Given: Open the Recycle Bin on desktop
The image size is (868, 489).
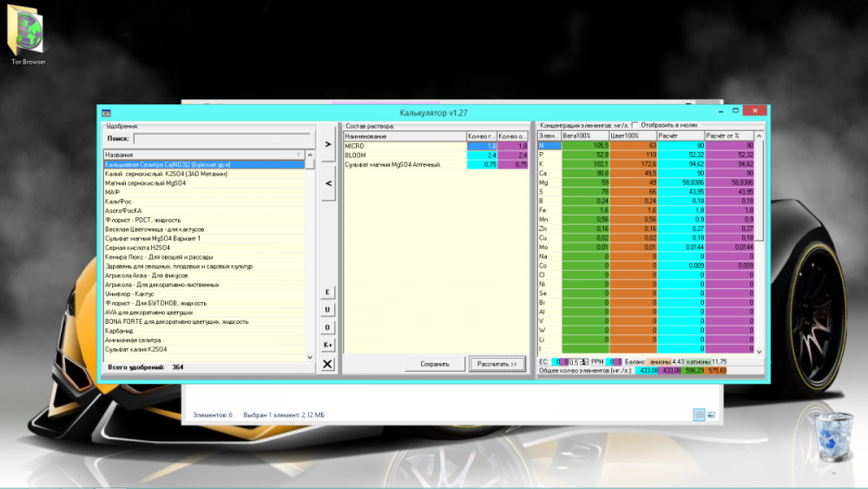Looking at the screenshot, I should [833, 436].
